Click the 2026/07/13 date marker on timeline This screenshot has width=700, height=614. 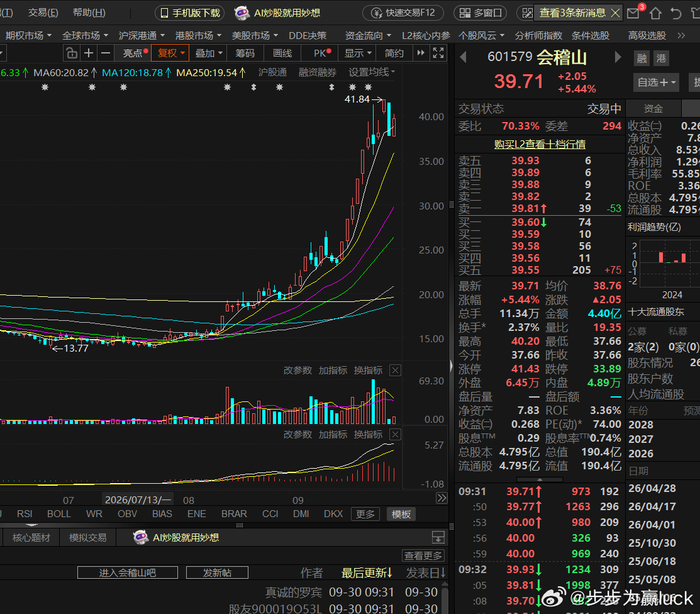click(x=138, y=500)
